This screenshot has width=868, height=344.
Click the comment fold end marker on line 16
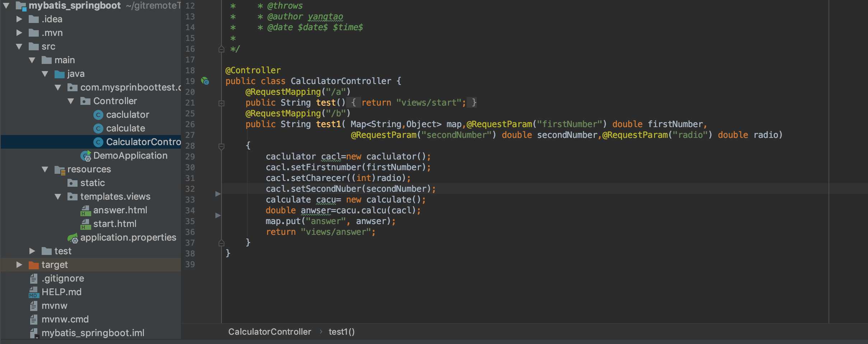coord(221,49)
